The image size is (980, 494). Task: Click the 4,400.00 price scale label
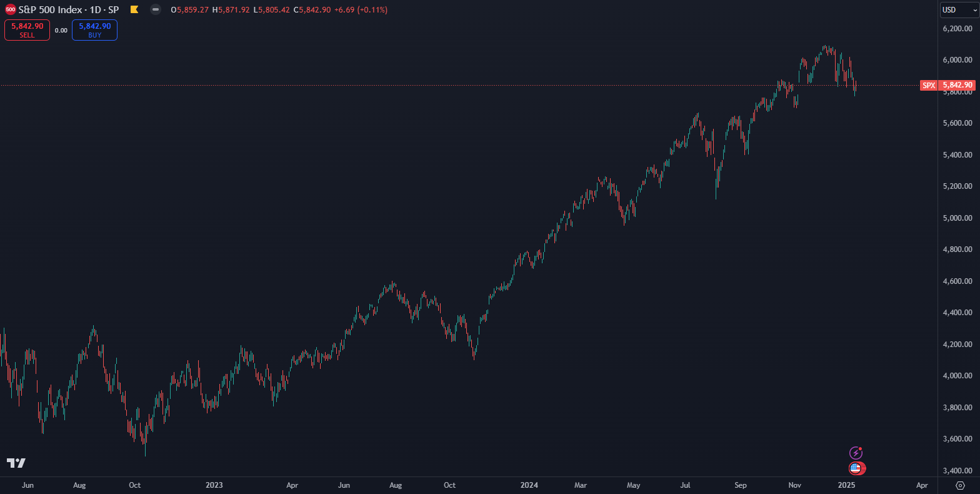(957, 313)
